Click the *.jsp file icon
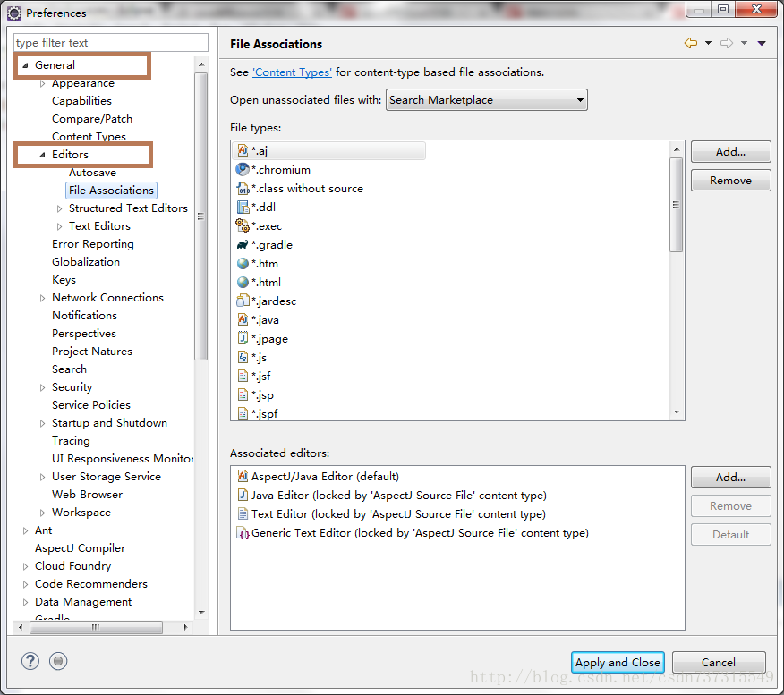Image resolution: width=784 pixels, height=695 pixels. tap(243, 394)
